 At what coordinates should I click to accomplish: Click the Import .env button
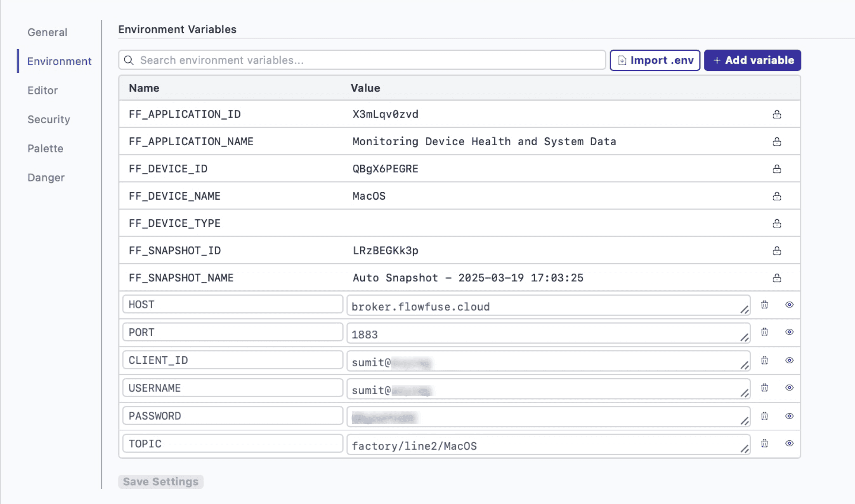click(654, 60)
